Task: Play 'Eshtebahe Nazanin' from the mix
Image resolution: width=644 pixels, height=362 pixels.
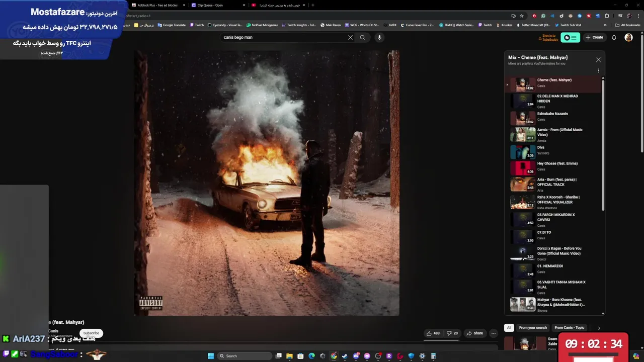Action: click(554, 118)
